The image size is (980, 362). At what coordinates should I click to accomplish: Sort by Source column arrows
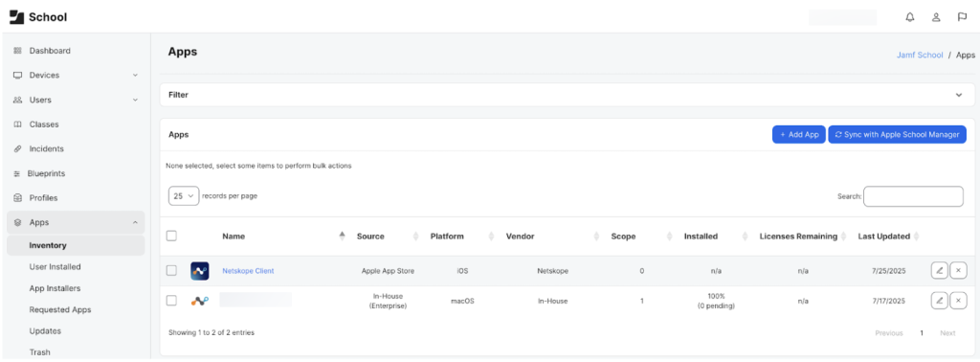[415, 237]
